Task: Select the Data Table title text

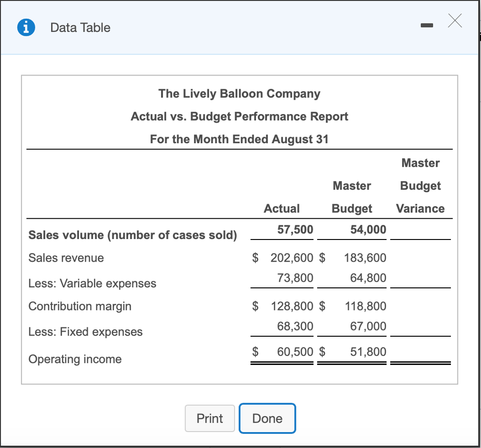Action: (x=80, y=28)
